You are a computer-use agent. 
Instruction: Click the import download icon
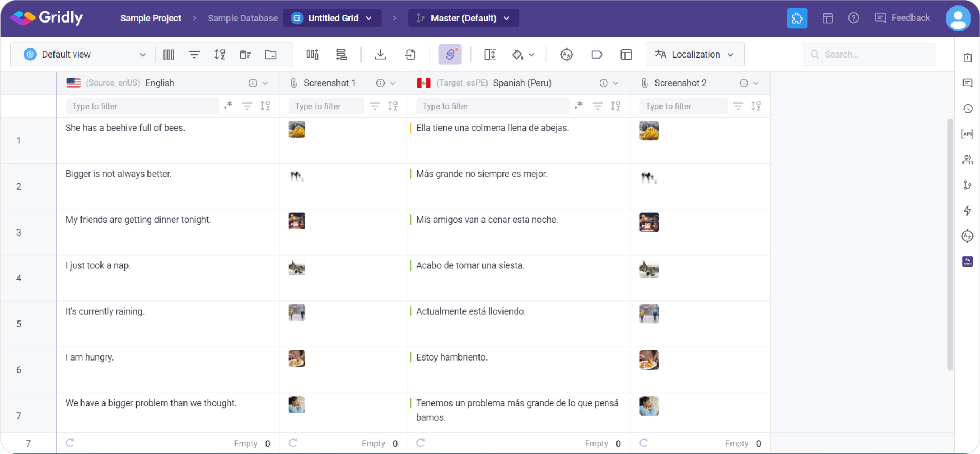point(381,55)
